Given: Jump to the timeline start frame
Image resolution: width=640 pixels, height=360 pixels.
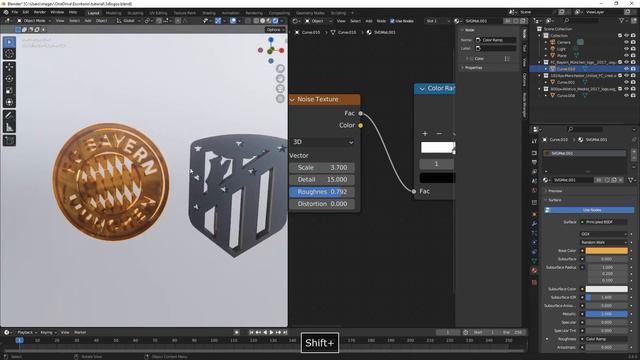Looking at the screenshot, I should 251,333.
